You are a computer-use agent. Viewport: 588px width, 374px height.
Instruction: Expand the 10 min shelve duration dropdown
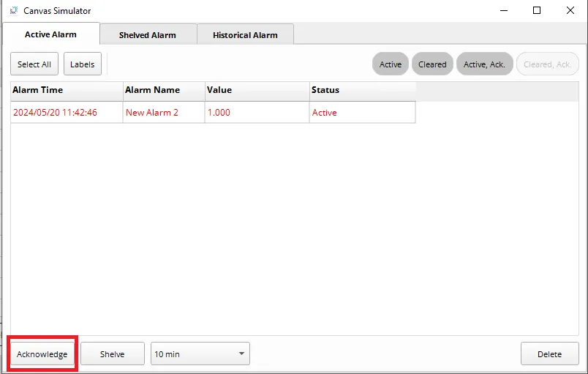click(200, 354)
